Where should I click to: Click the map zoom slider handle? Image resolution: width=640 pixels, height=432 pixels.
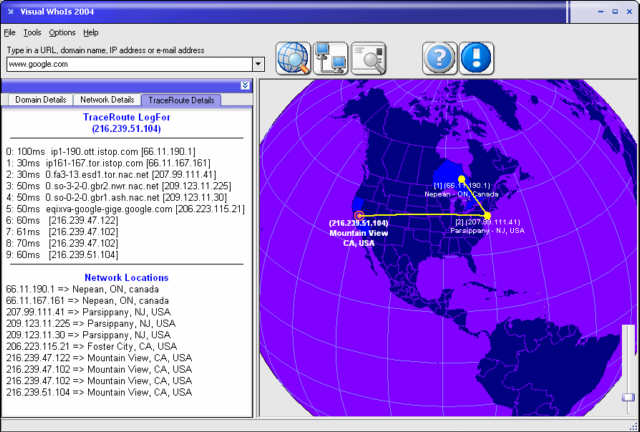tap(628, 397)
